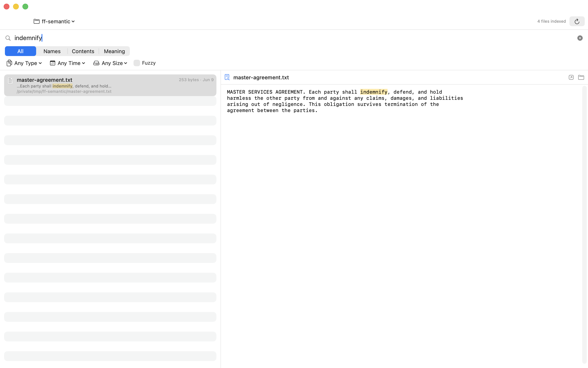The image size is (588, 368).
Task: Select the All search tab
Action: tap(20, 51)
